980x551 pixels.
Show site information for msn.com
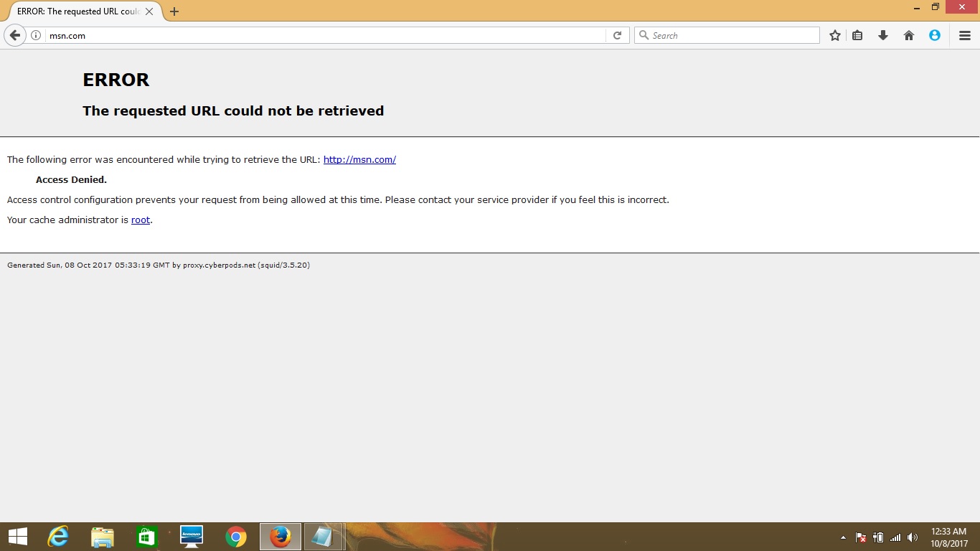point(36,35)
